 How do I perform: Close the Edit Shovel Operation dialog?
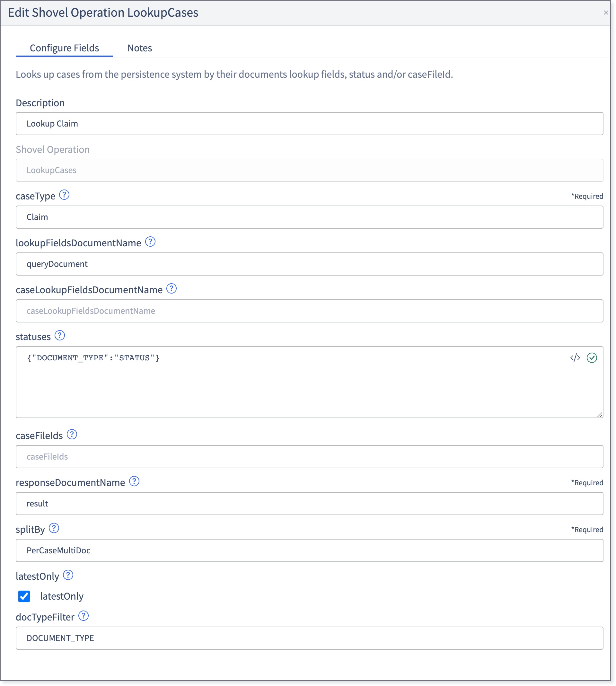[606, 13]
